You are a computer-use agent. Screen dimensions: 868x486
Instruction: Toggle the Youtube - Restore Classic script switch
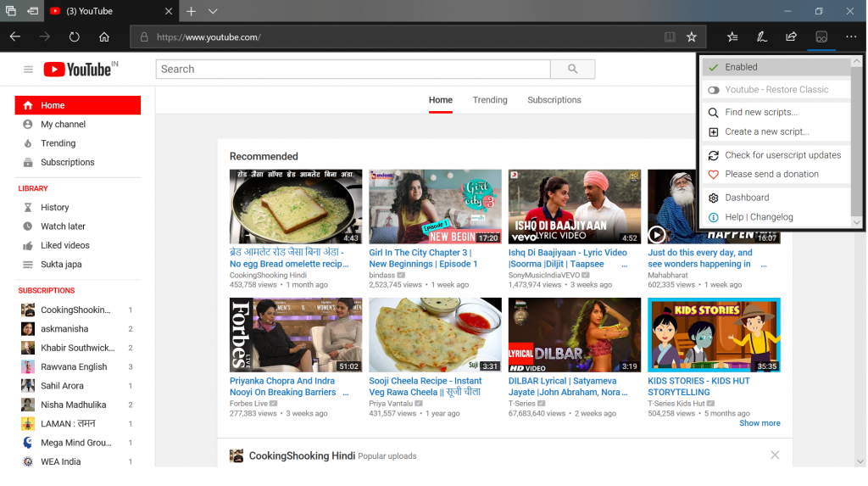pyautogui.click(x=714, y=90)
